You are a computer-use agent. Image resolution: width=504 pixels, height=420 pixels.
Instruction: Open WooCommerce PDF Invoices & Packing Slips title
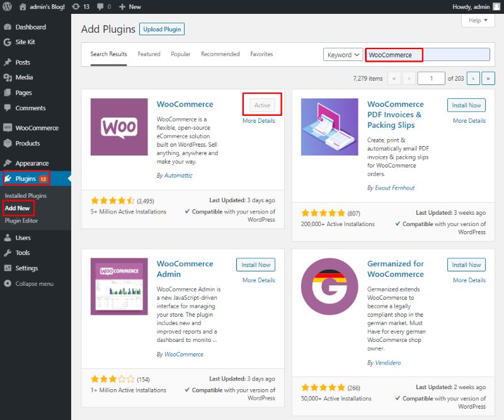[x=396, y=115]
